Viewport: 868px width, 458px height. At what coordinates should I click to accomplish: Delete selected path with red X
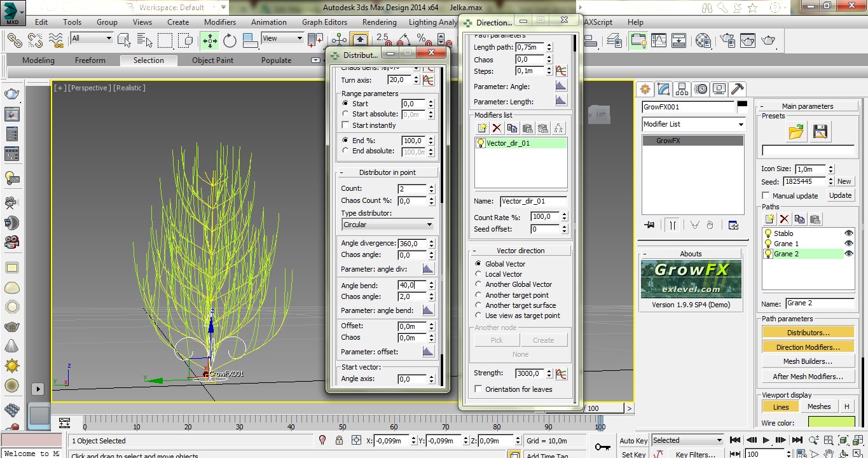click(785, 219)
